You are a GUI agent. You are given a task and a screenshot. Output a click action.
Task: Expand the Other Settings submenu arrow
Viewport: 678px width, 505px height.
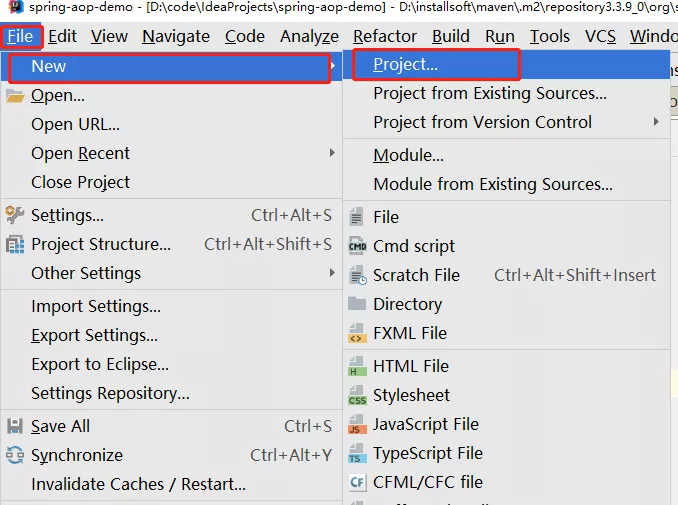click(x=332, y=273)
